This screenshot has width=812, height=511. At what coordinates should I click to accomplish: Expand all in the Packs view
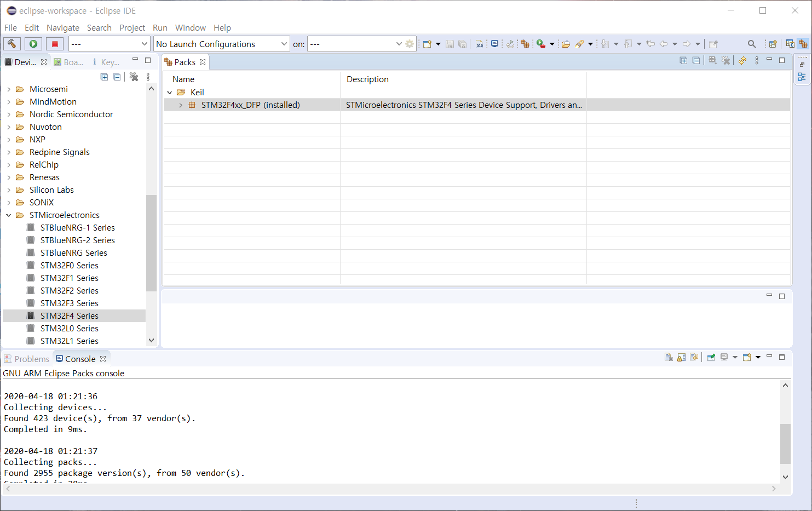pos(683,60)
